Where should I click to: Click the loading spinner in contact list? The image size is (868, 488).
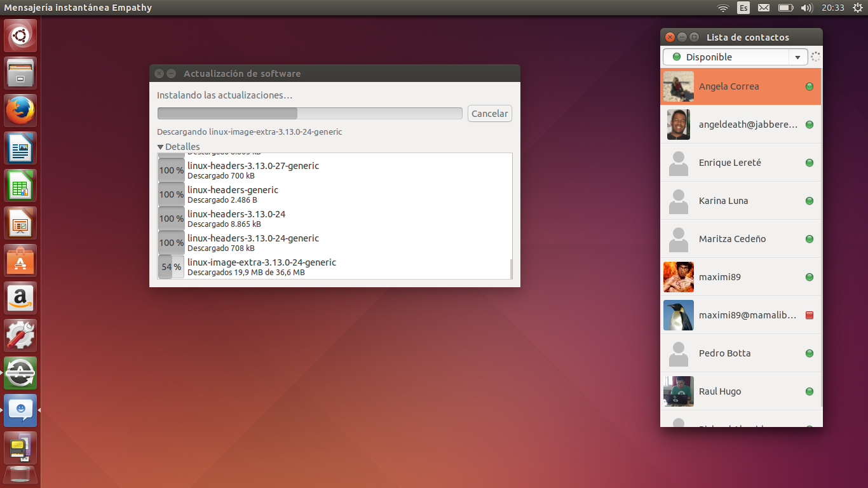(x=816, y=57)
